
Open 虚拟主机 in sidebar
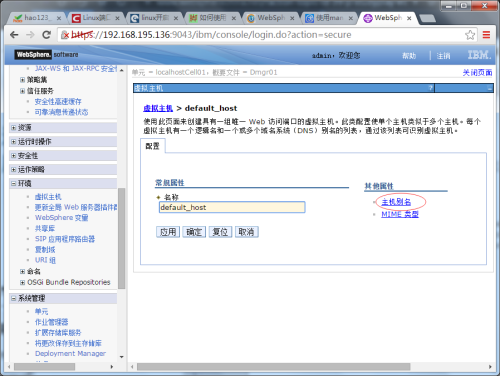[x=48, y=197]
